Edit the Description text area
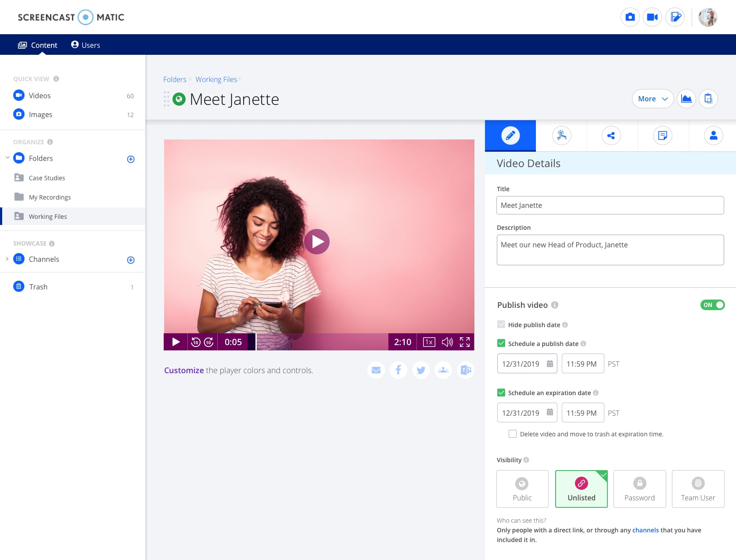The width and height of the screenshot is (736, 560). 610,250
